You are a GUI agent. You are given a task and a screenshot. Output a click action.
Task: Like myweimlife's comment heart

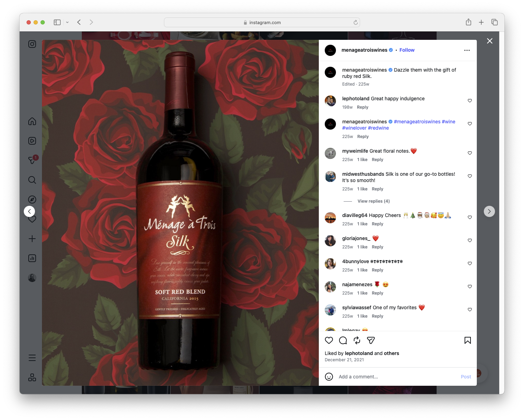(469, 153)
